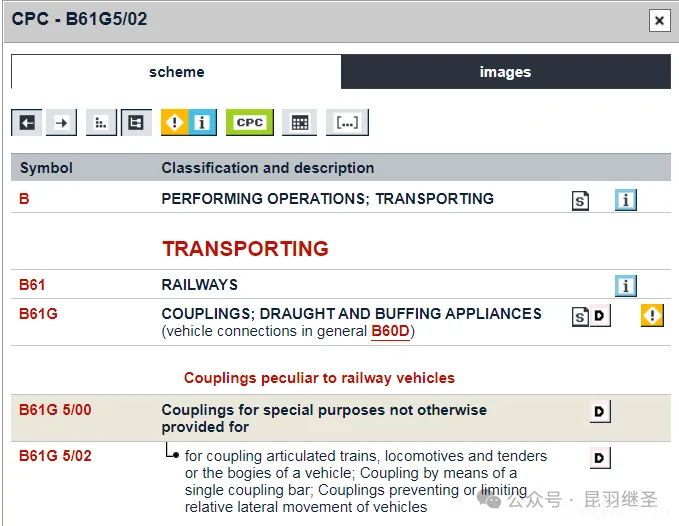Close the CPC B61G5/02 dialog
This screenshot has height=526, width=679.
point(658,20)
